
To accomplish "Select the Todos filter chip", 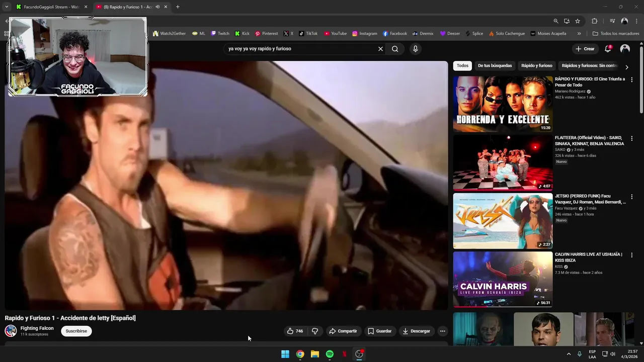I will tap(462, 66).
